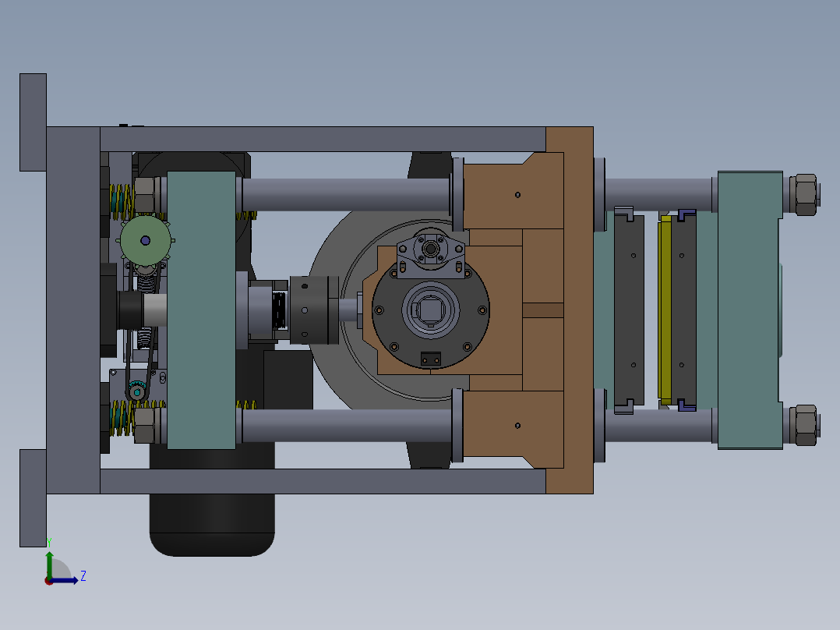
Task: Select the small teal belt pulley
Action: click(x=137, y=392)
